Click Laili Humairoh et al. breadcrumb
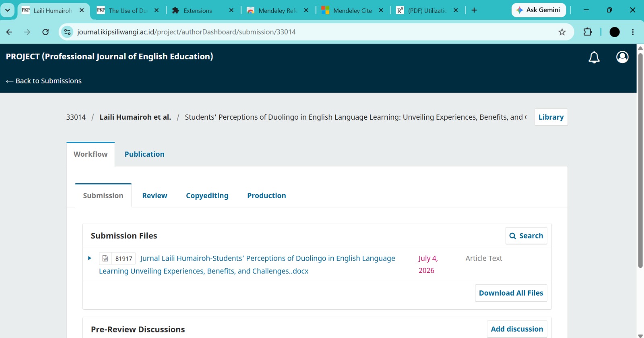644x338 pixels. point(135,117)
